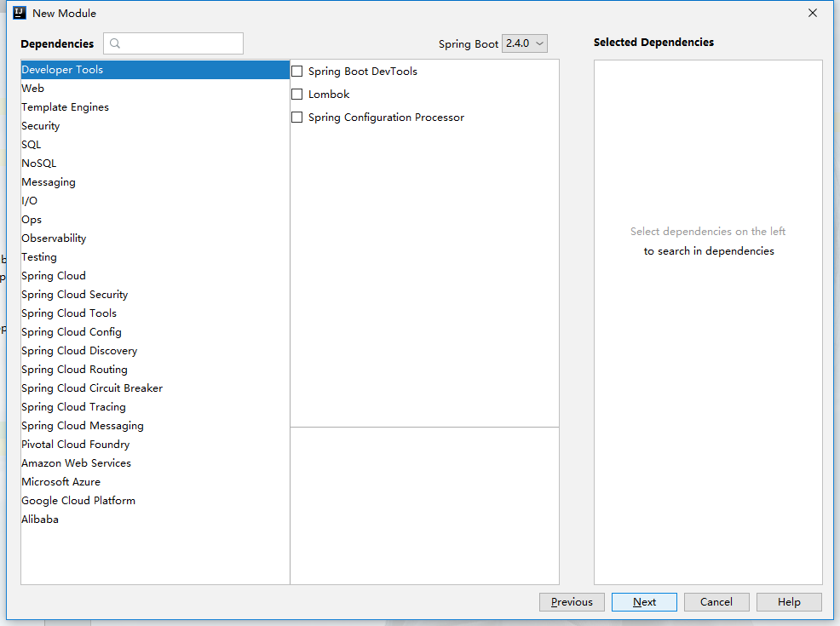Choose Pivotal Cloud Foundry category

click(155, 445)
